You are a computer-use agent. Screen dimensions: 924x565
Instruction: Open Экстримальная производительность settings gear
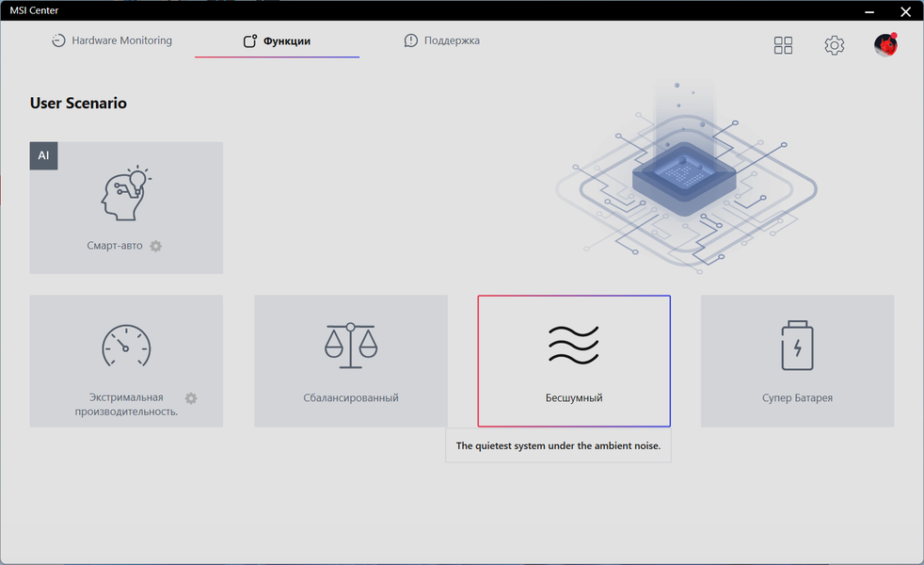[x=191, y=398]
